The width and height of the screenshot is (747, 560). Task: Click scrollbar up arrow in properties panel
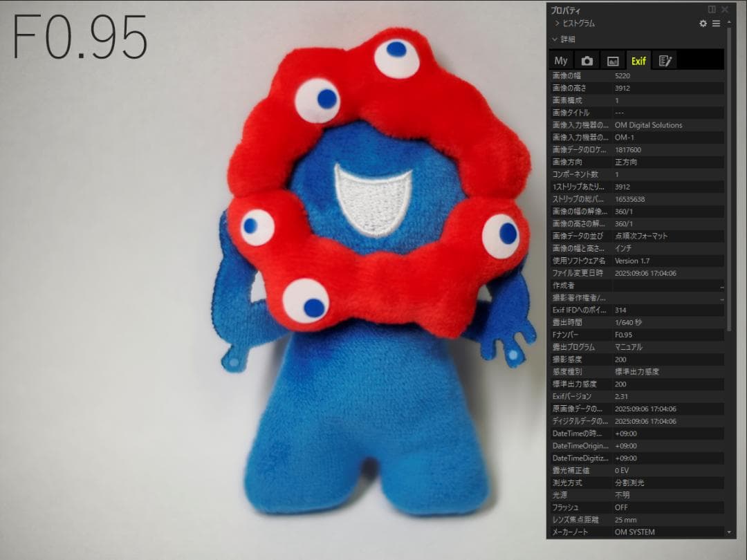728,23
